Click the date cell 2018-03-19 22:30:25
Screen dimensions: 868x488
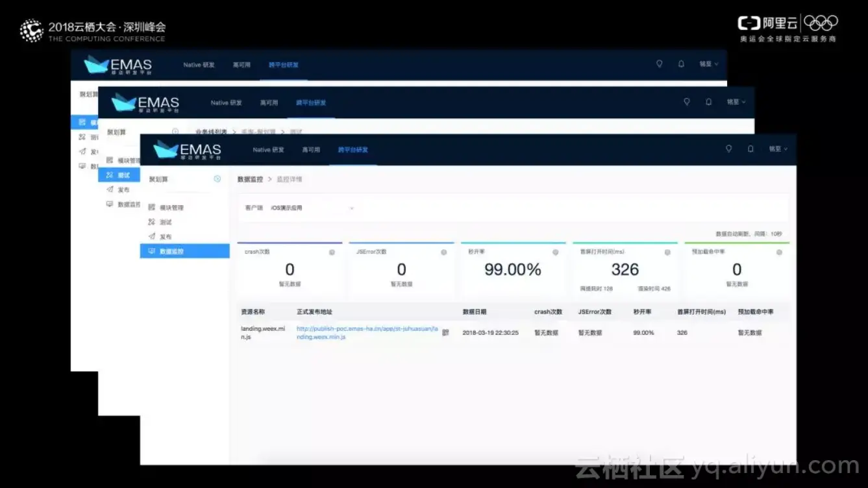[x=490, y=333]
